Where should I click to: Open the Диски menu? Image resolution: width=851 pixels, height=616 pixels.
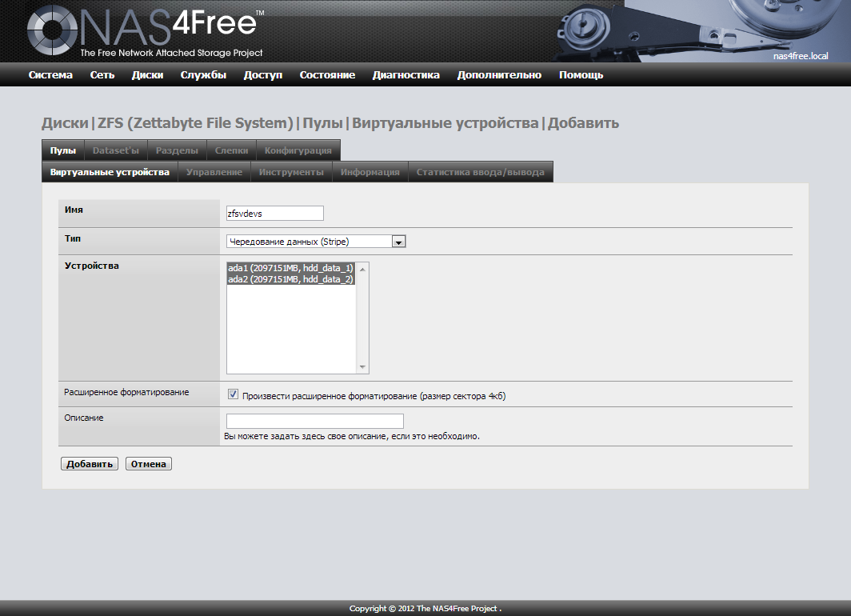click(x=148, y=75)
